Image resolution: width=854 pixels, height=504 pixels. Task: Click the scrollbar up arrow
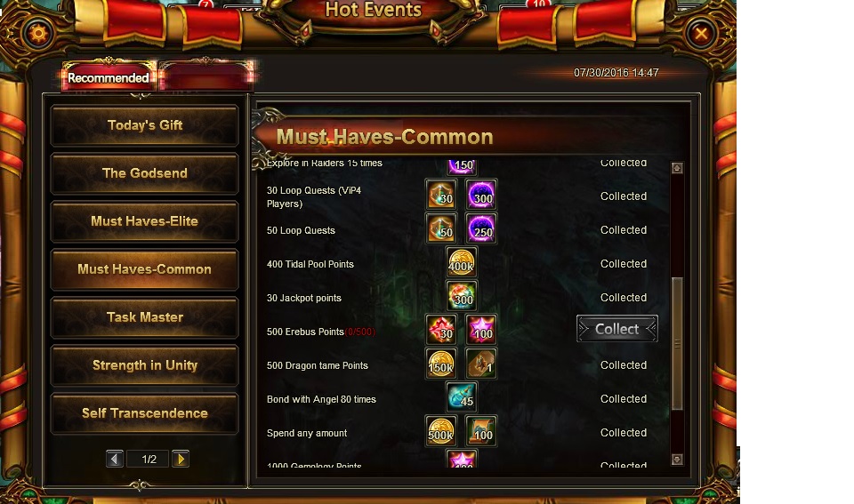click(677, 168)
